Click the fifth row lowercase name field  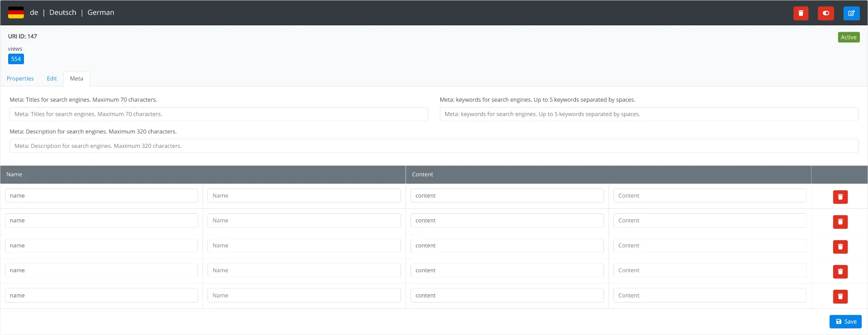pos(101,295)
